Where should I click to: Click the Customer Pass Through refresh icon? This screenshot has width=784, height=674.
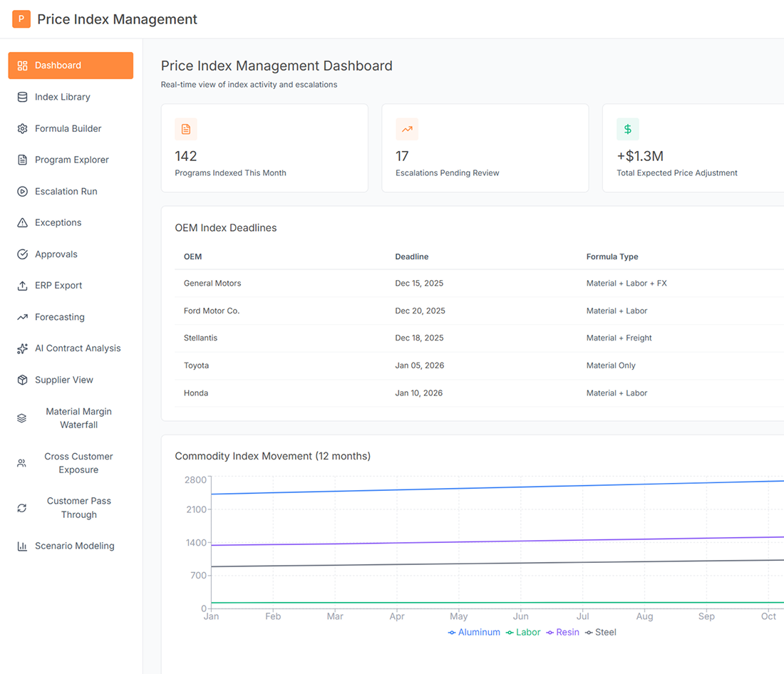click(21, 508)
